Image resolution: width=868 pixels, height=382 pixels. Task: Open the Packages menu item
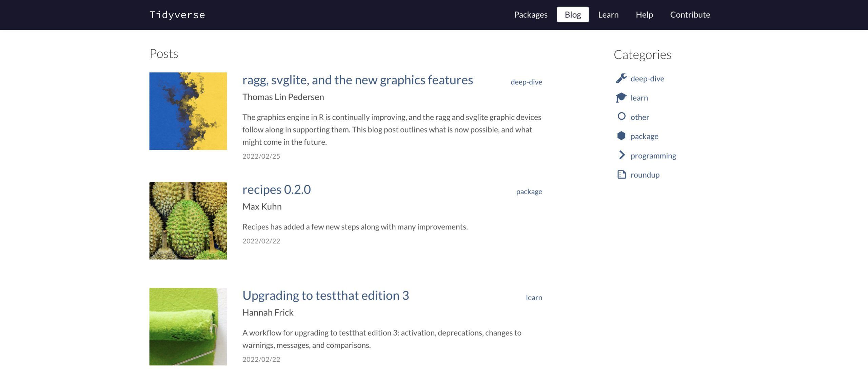(x=531, y=15)
